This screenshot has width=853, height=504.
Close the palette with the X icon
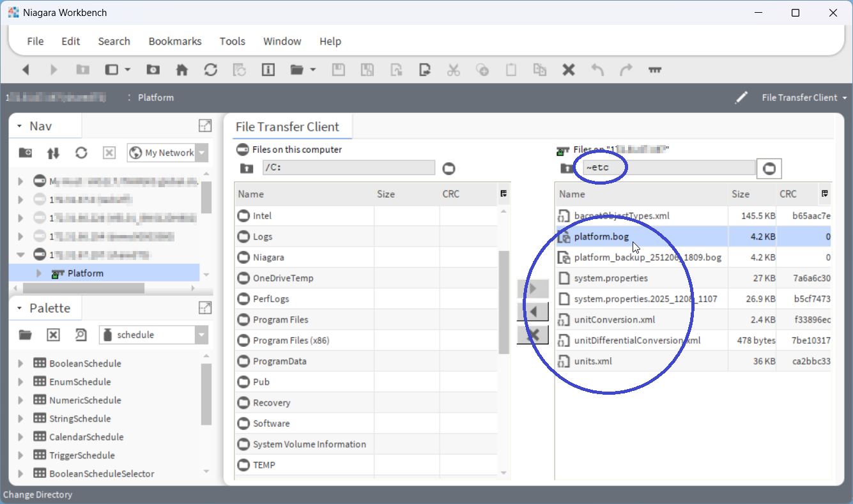pyautogui.click(x=53, y=335)
